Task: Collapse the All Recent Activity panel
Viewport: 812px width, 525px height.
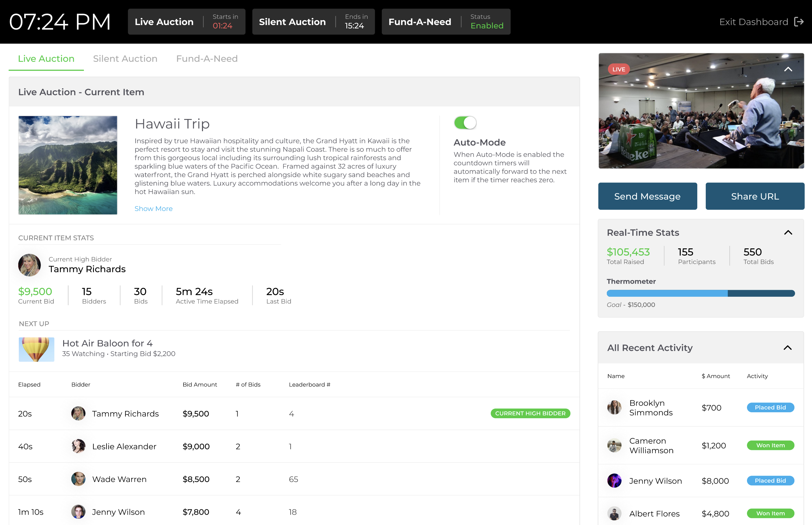Action: (x=788, y=347)
